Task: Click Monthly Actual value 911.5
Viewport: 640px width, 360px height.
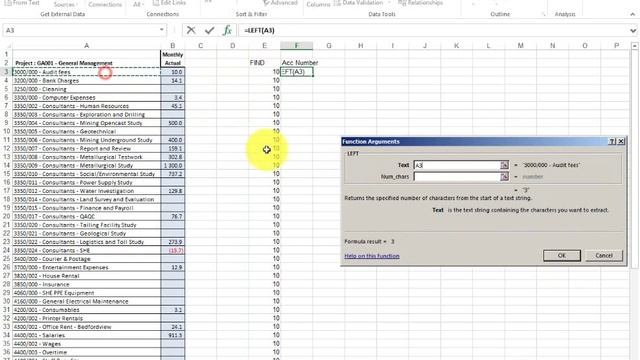Action: pos(173,335)
